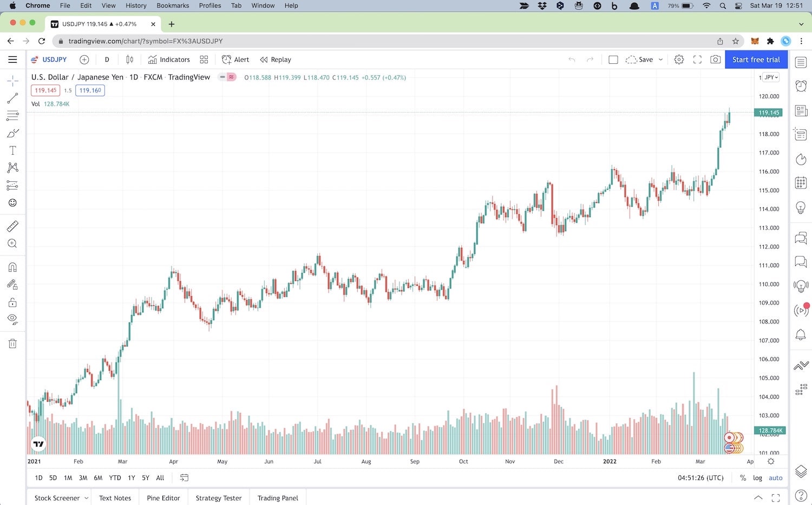Viewport: 812px width, 505px height.
Task: Toggle log scale
Action: 757,478
